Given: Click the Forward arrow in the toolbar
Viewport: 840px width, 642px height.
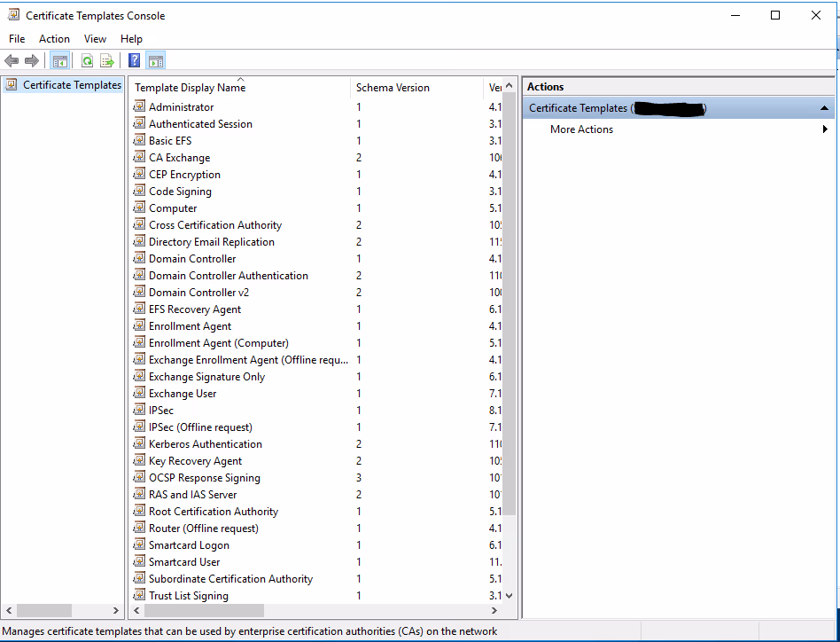Looking at the screenshot, I should (32, 61).
